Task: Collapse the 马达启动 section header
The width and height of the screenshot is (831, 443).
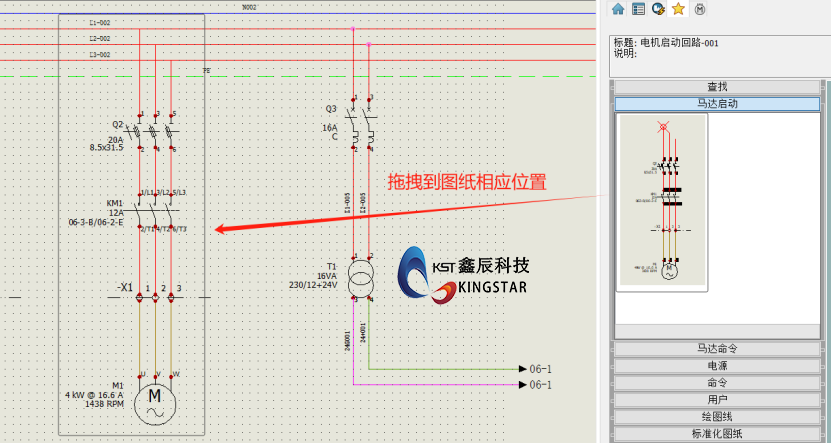Action: point(717,103)
